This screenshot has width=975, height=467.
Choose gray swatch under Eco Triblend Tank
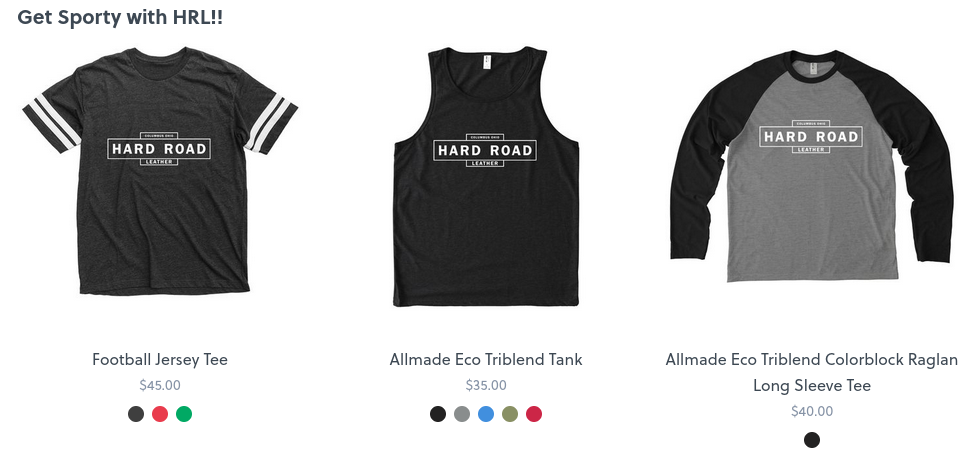[462, 414]
